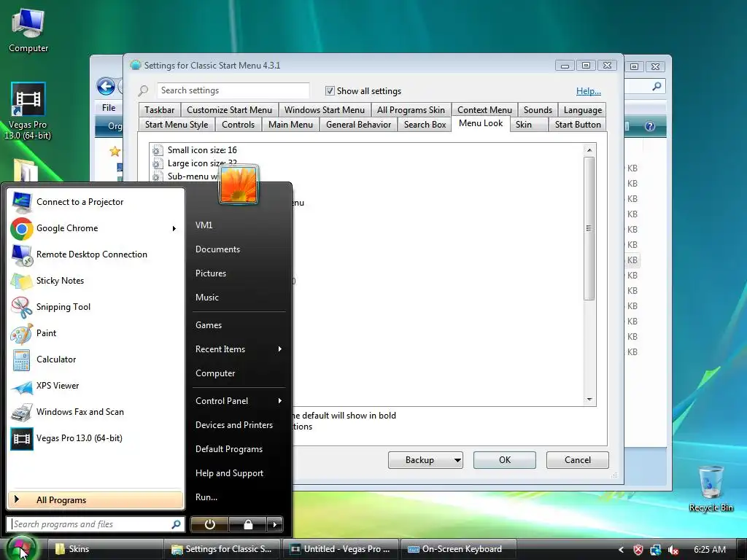This screenshot has height=560, width=747.
Task: Click the Computer desktop icon
Action: (28, 31)
